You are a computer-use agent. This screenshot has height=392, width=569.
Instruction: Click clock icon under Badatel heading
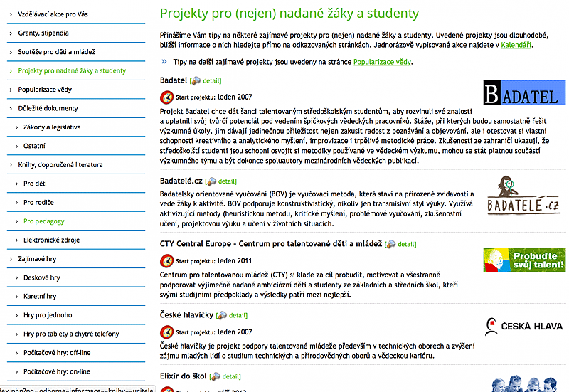coord(166,97)
